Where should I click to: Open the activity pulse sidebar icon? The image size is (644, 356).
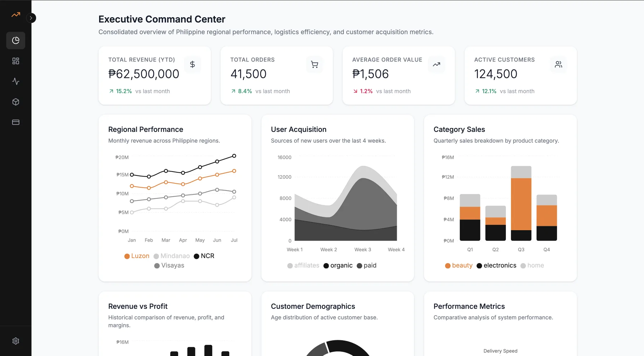pyautogui.click(x=16, y=81)
